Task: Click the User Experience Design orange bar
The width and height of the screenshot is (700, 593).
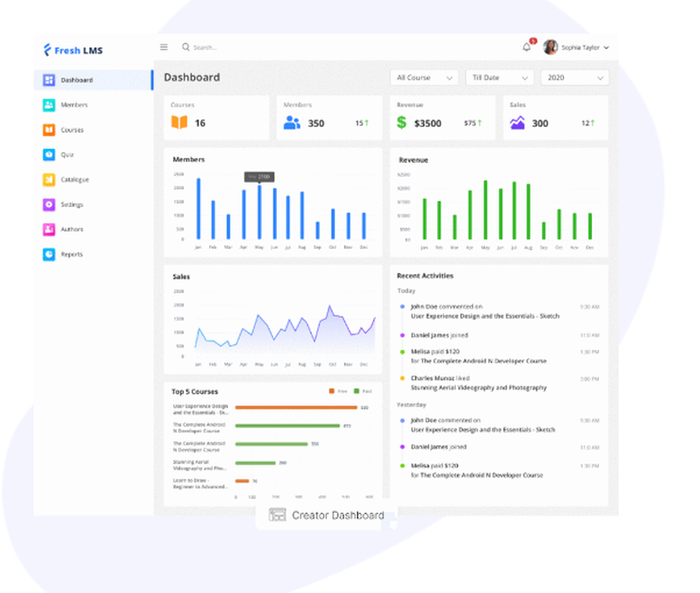Action: click(296, 407)
